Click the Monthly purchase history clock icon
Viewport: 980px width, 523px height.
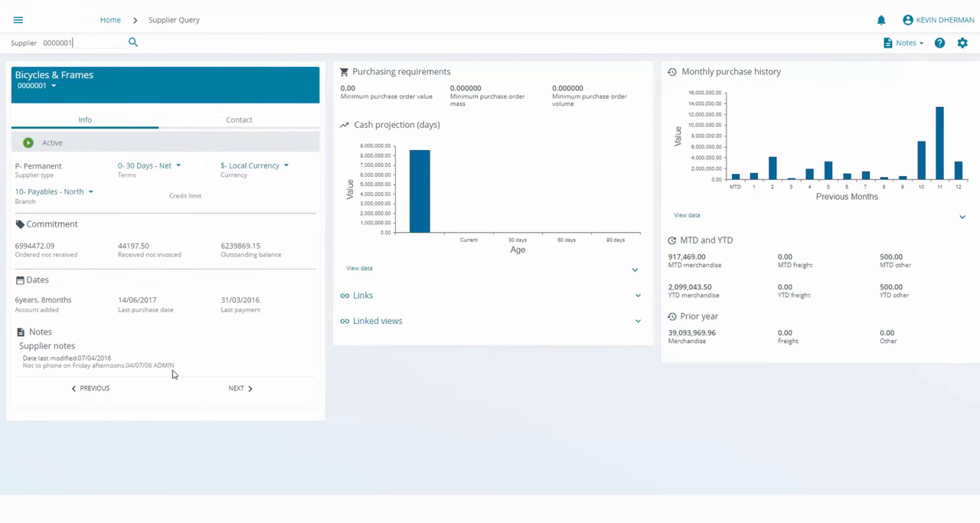(x=672, y=72)
